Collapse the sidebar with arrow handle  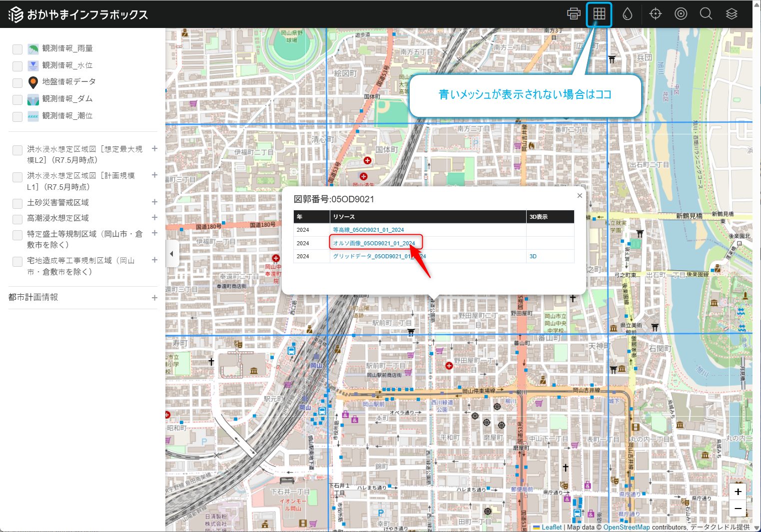(x=171, y=254)
